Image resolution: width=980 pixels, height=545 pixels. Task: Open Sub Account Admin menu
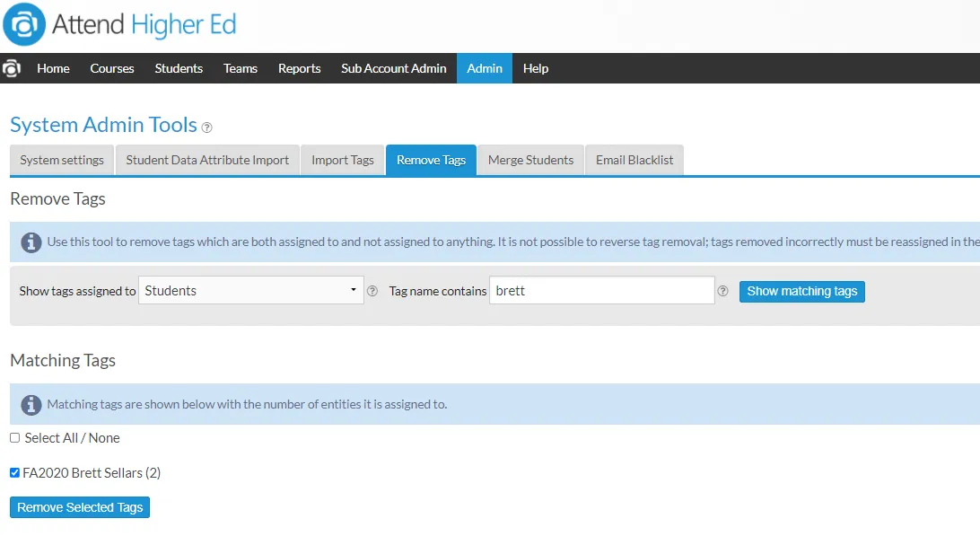point(394,68)
